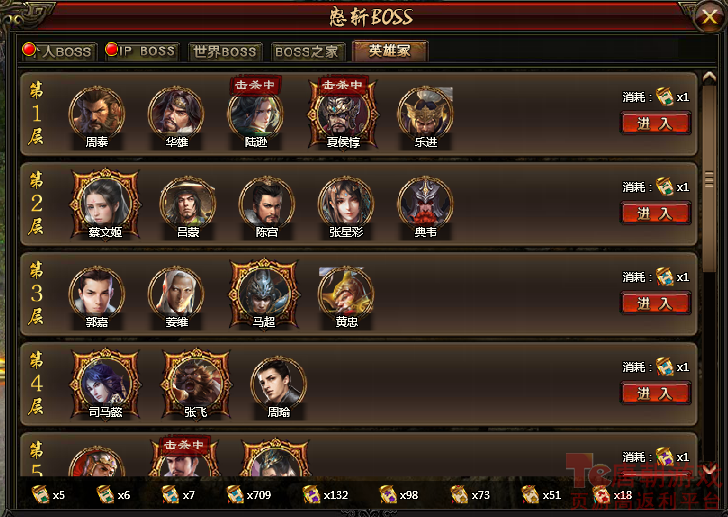Enter floor 1 with 进入 button
The width and height of the screenshot is (728, 517).
[x=656, y=123]
